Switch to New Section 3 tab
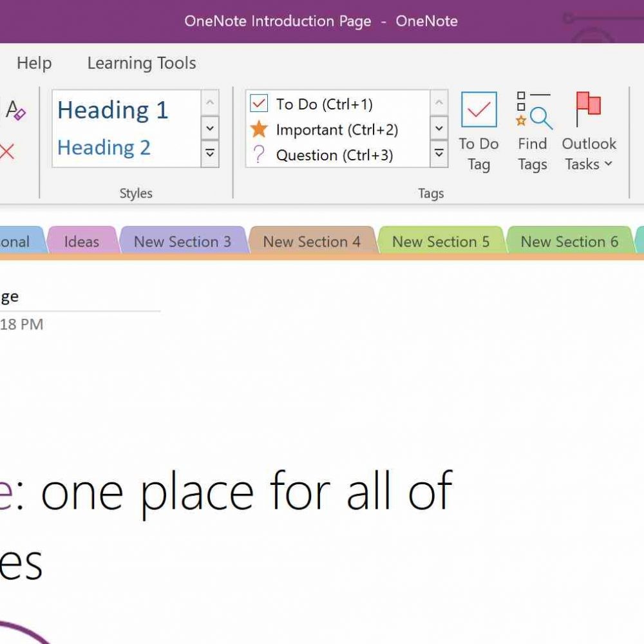The height and width of the screenshot is (644, 644). [x=183, y=241]
